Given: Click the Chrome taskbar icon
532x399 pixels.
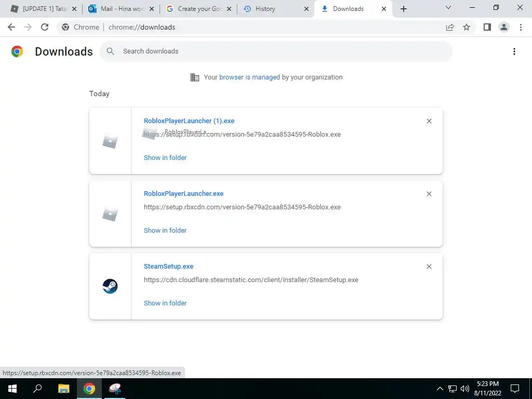Looking at the screenshot, I should tap(89, 389).
